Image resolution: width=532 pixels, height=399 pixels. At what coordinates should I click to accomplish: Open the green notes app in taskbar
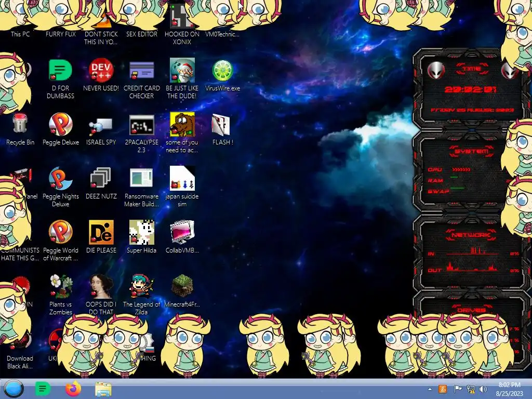click(43, 389)
